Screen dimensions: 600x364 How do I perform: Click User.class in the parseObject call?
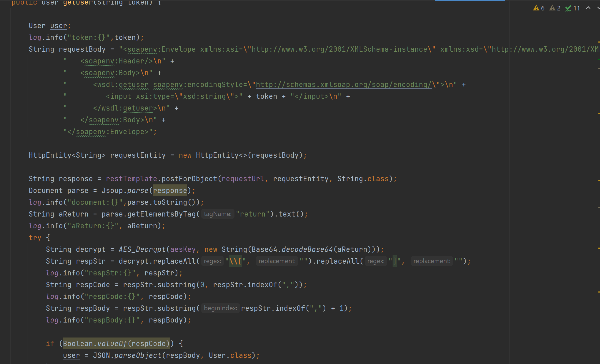[230, 355]
